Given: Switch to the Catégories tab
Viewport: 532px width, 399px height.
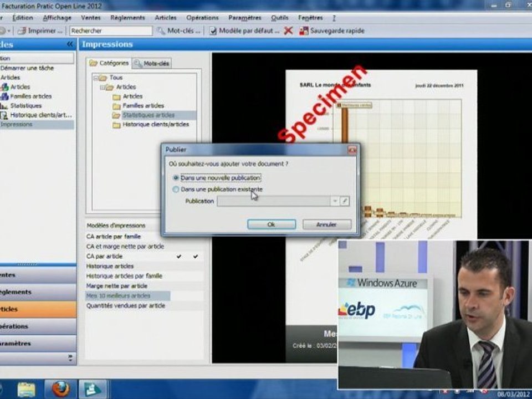Looking at the screenshot, I should point(109,63).
